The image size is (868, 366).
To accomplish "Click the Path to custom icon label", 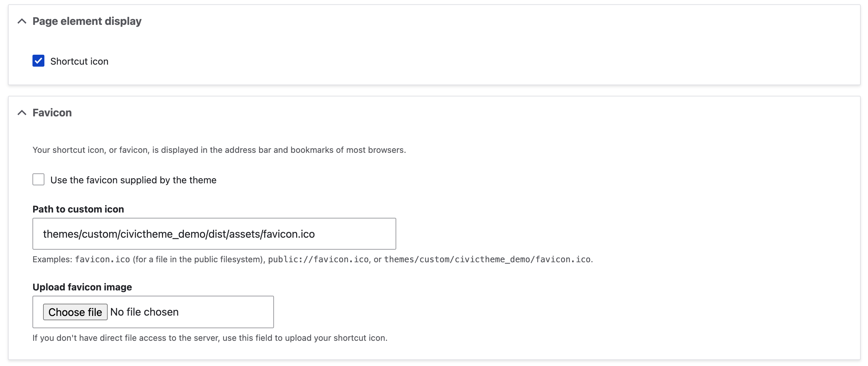I will (78, 209).
